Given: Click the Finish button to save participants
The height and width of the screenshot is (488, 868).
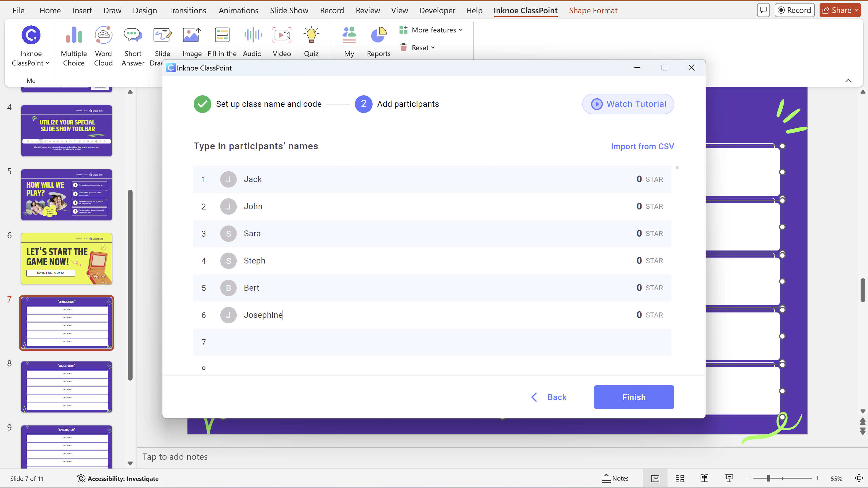Looking at the screenshot, I should click(x=634, y=397).
